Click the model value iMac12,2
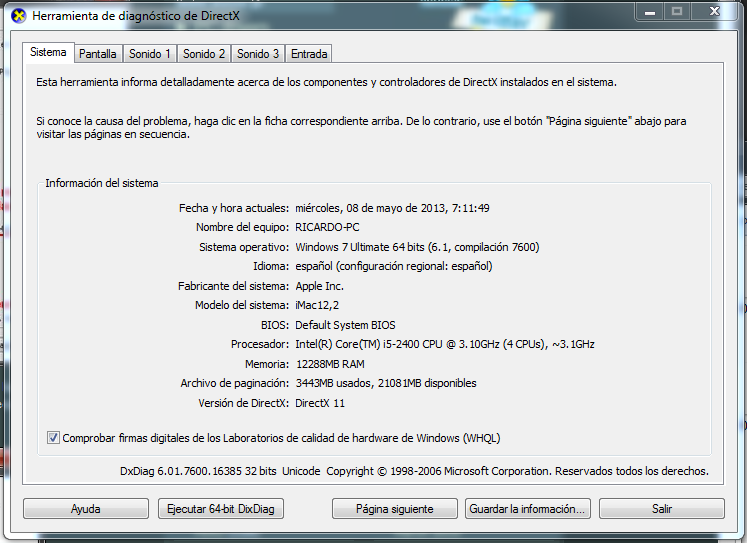Image resolution: width=747 pixels, height=543 pixels. point(317,305)
